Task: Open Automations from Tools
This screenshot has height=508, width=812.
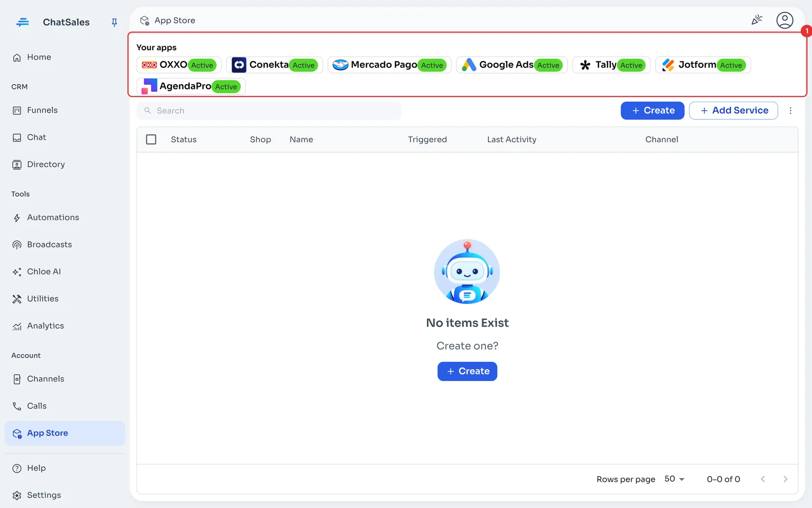Action: coord(65,217)
